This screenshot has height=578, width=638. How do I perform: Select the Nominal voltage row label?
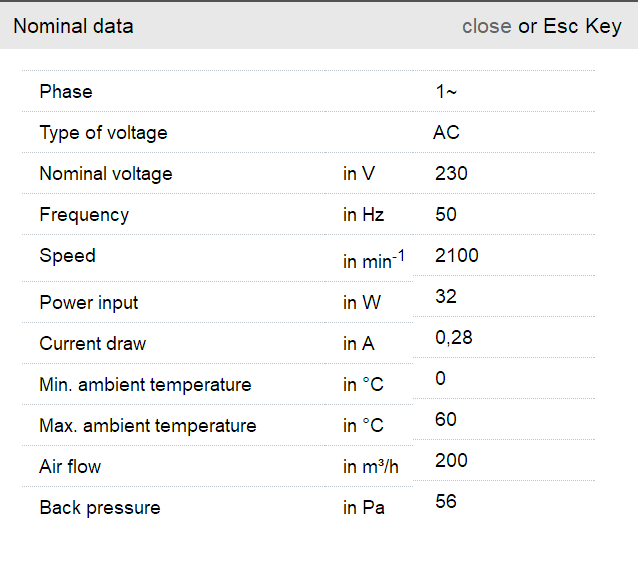pyautogui.click(x=105, y=174)
